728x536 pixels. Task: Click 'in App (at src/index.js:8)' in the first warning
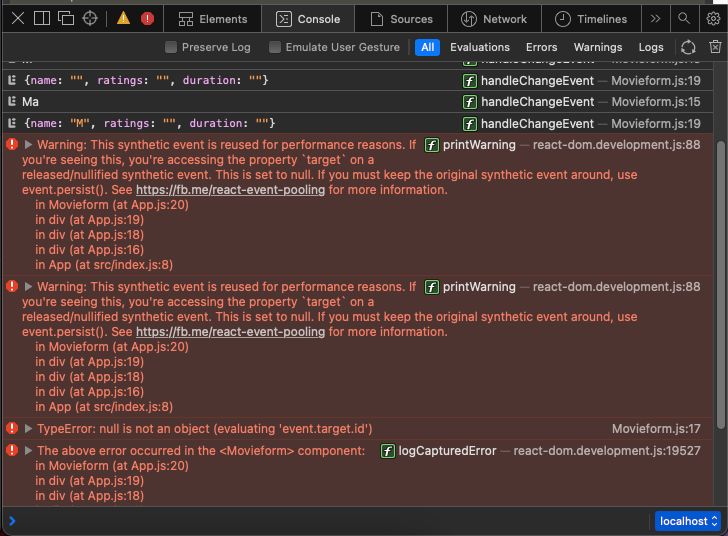click(104, 265)
